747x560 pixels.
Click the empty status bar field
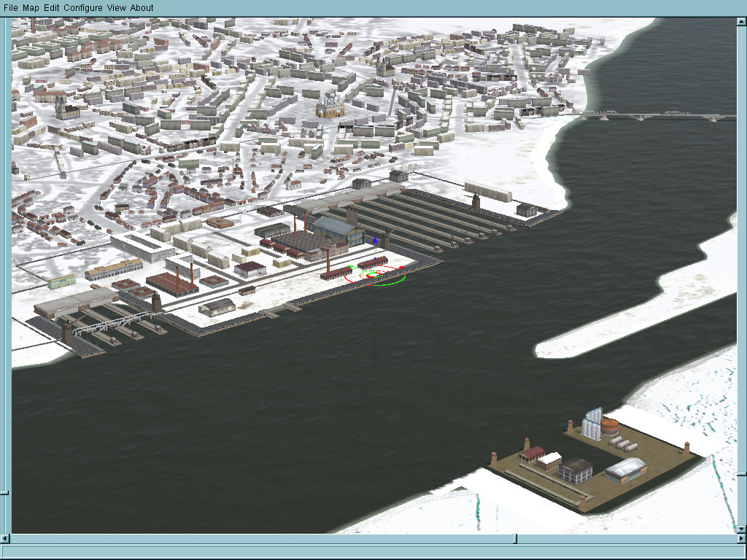(x=373, y=553)
